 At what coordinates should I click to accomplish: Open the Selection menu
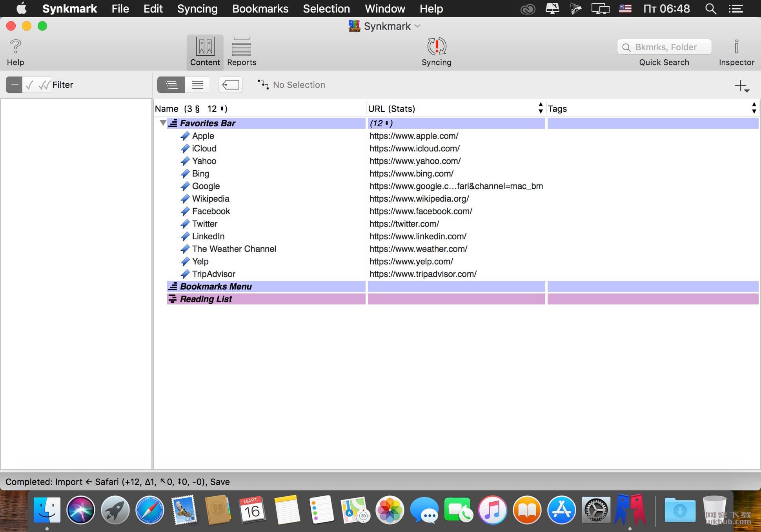point(326,9)
